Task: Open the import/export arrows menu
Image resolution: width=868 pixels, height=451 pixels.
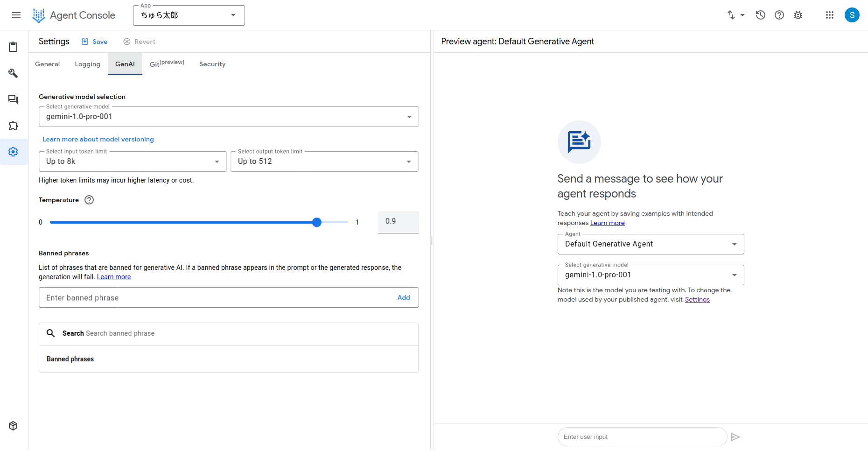Action: pyautogui.click(x=736, y=15)
